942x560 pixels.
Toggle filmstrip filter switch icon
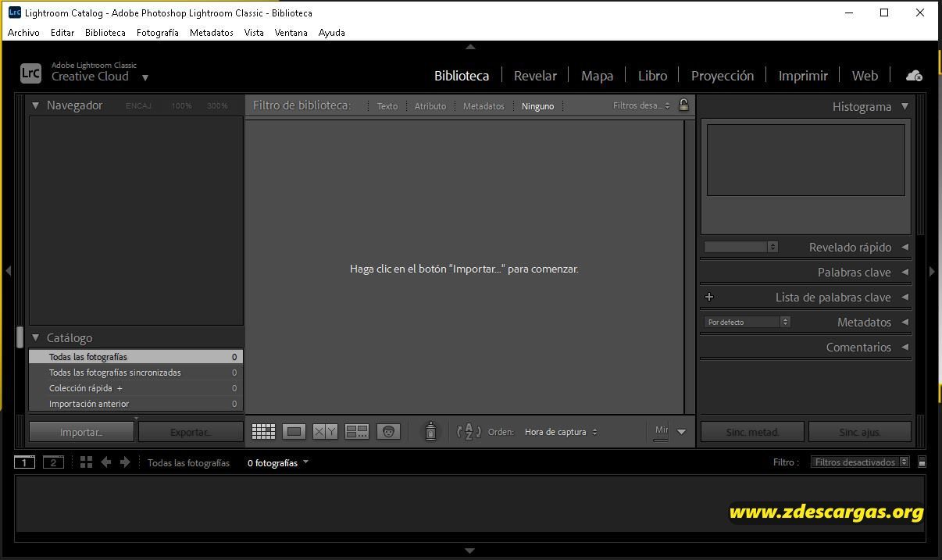[x=922, y=462]
